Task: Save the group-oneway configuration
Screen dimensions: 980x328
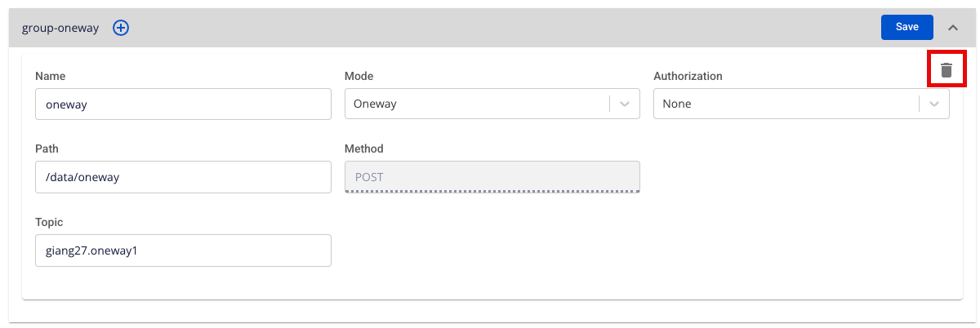Action: [x=906, y=27]
